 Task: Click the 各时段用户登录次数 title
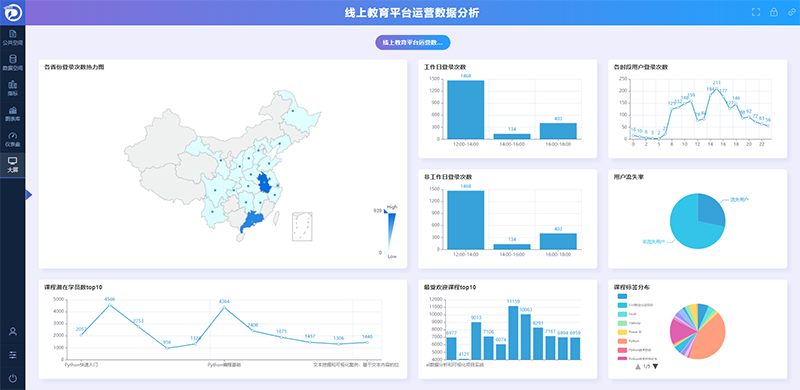pyautogui.click(x=641, y=67)
